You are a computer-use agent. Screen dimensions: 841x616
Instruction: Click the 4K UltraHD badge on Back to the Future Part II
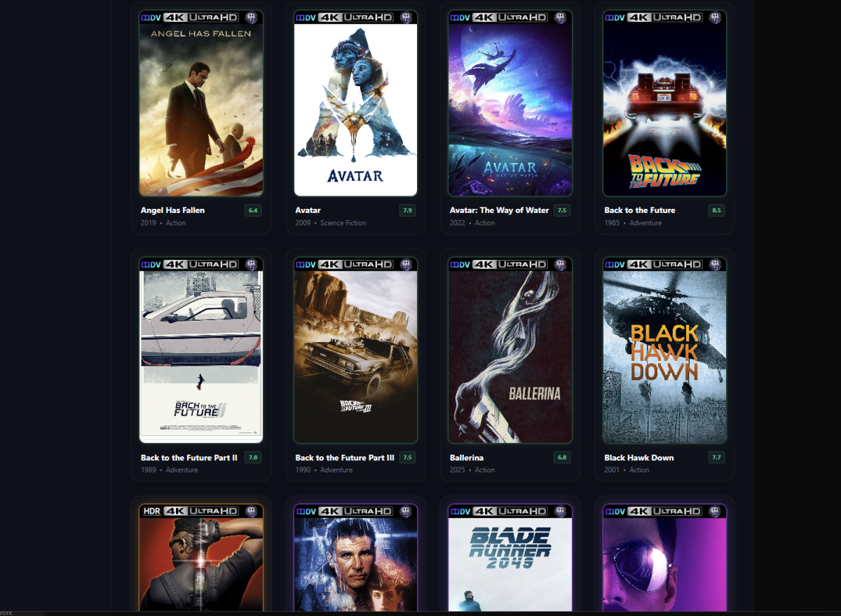pos(201,264)
